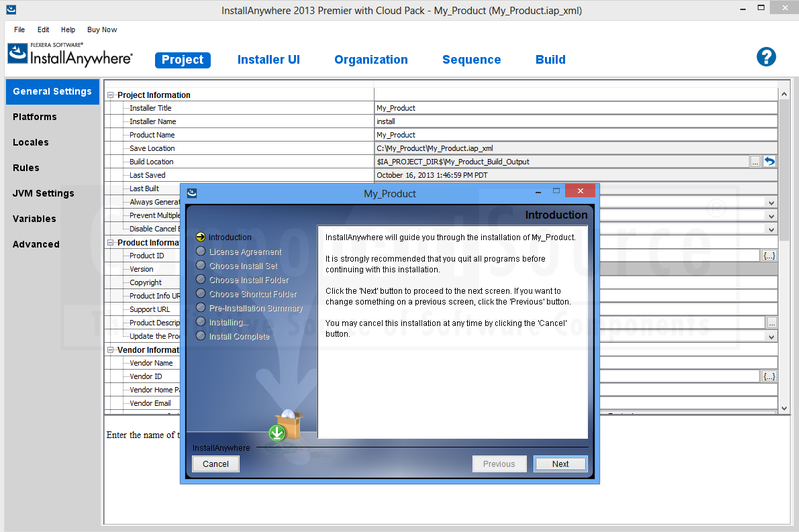Image resolution: width=799 pixels, height=532 pixels.
Task: Click the scrollbar down arrow in settings table
Action: click(x=784, y=408)
